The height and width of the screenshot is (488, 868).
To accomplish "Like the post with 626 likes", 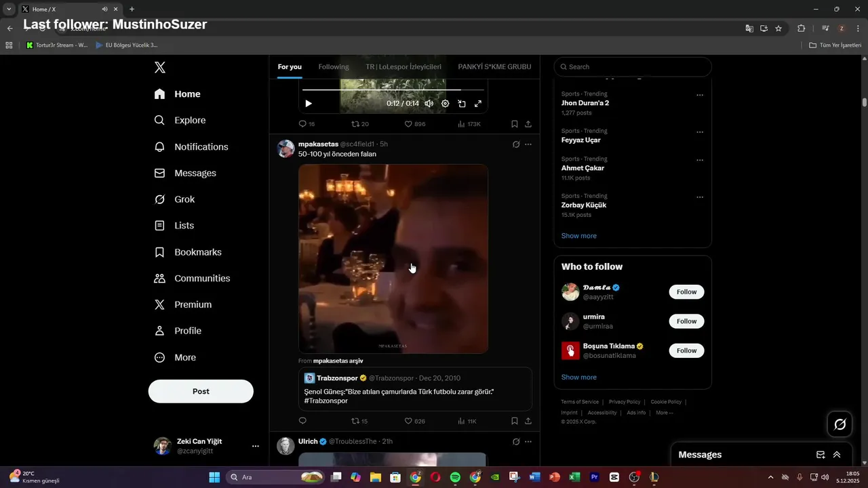I will coord(415,421).
